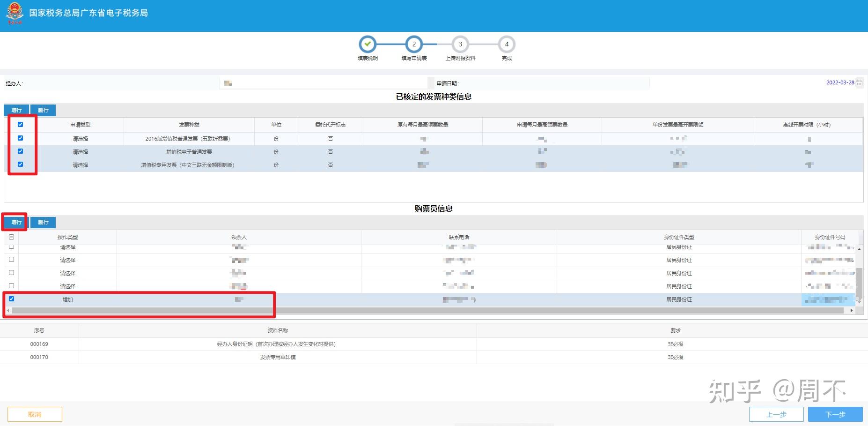Click the 身份证件号码 cell in 增加 row
The image size is (868, 426).
829,299
